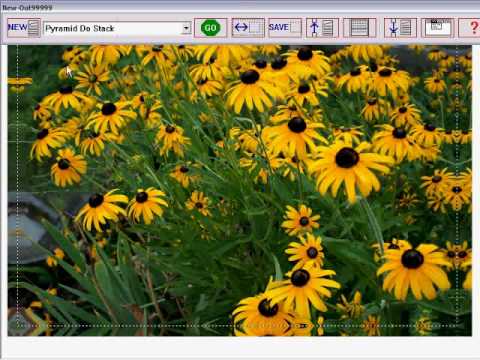Screen dimensions: 480x360
Task: Click the SAVE toolbar button
Action: 285,28
